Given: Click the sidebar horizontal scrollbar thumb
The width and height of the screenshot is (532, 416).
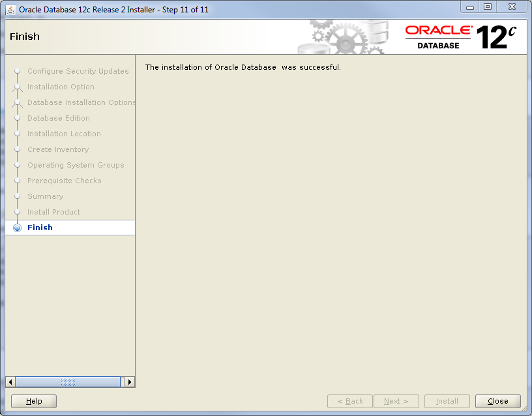Looking at the screenshot, I should (x=68, y=382).
